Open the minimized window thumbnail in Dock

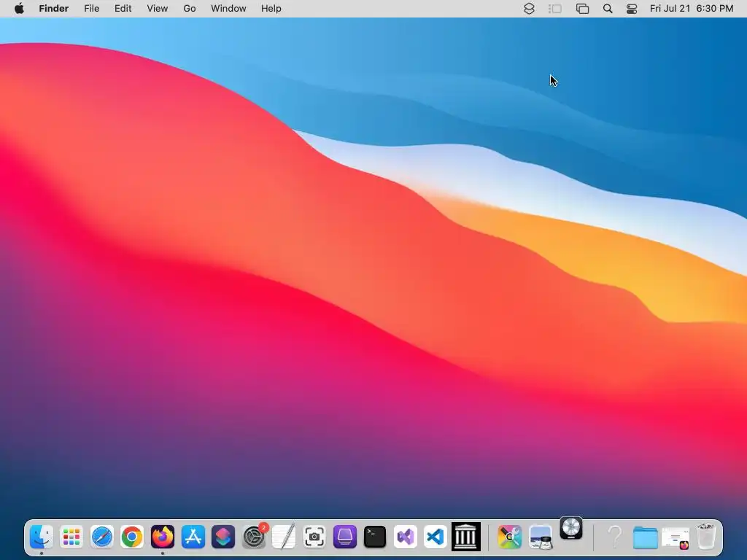676,538
